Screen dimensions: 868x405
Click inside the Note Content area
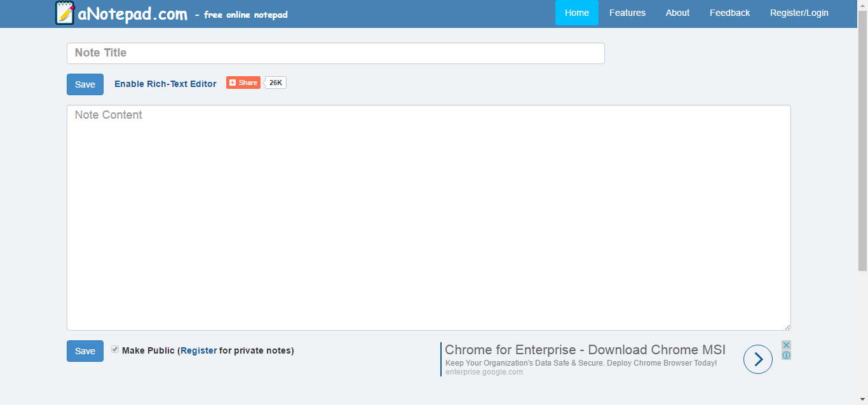429,216
